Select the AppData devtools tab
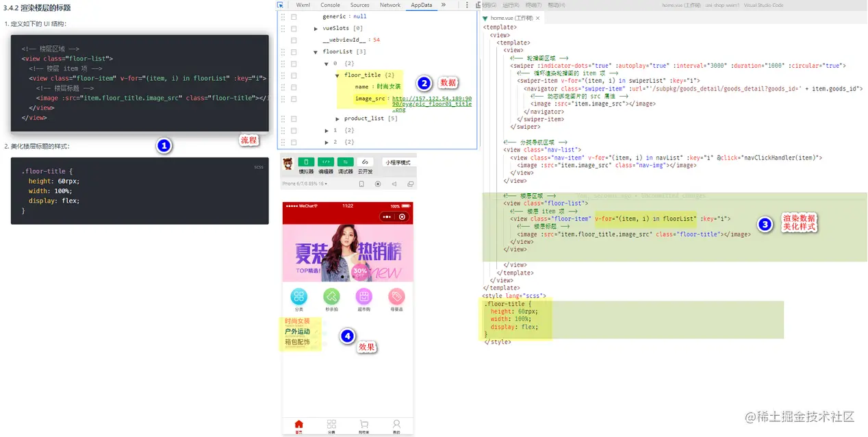This screenshot has height=437, width=868. tap(421, 5)
